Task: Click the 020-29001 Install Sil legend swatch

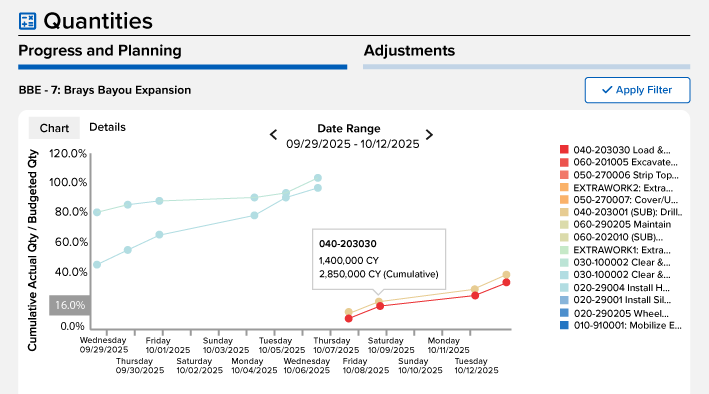Action: pyautogui.click(x=564, y=300)
